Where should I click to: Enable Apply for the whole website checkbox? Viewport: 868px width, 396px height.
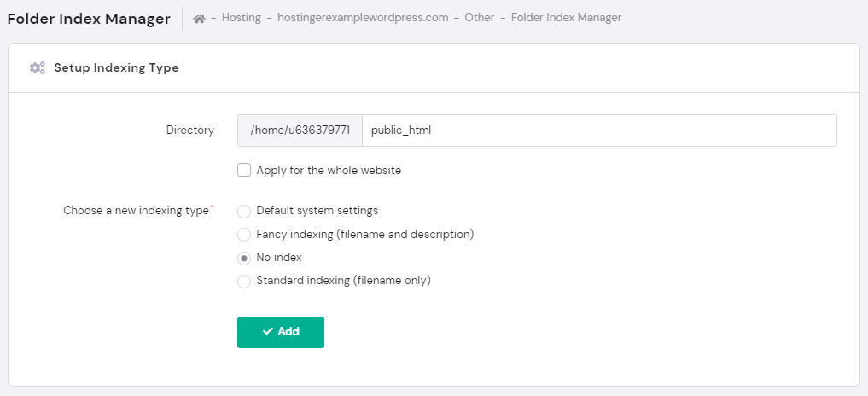[x=244, y=170]
